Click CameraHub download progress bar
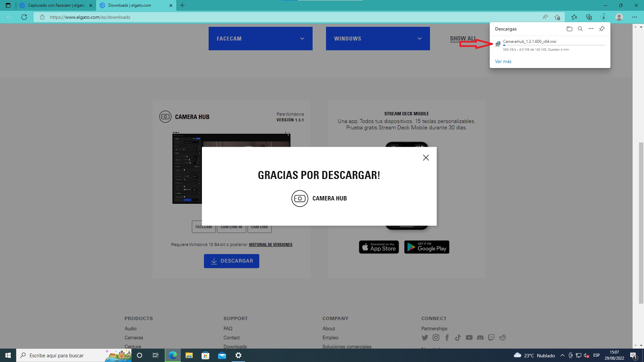The image size is (644, 362). [x=553, y=45]
